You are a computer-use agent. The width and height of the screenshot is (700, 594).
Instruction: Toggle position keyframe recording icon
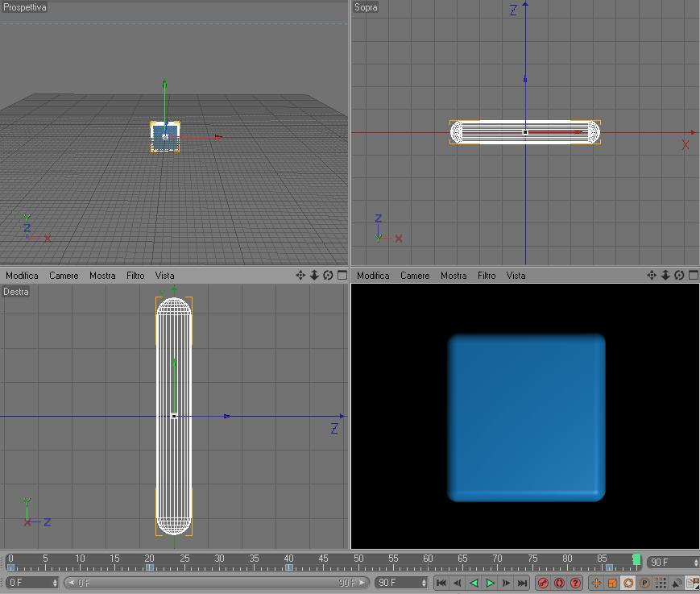tap(596, 583)
